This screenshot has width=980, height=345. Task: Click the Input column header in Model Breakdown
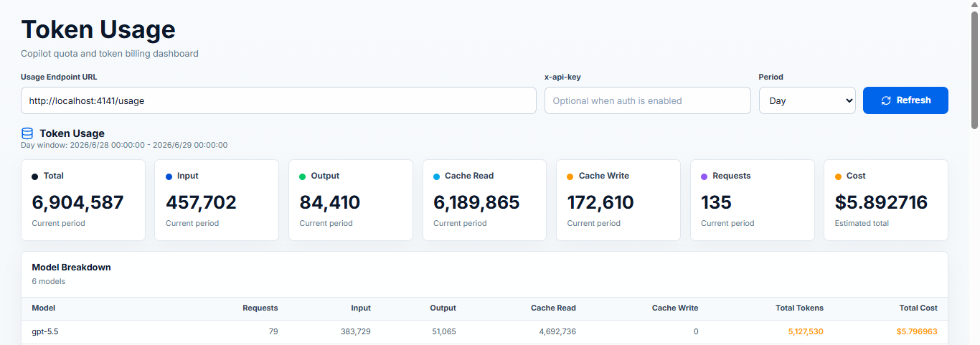[x=361, y=308]
